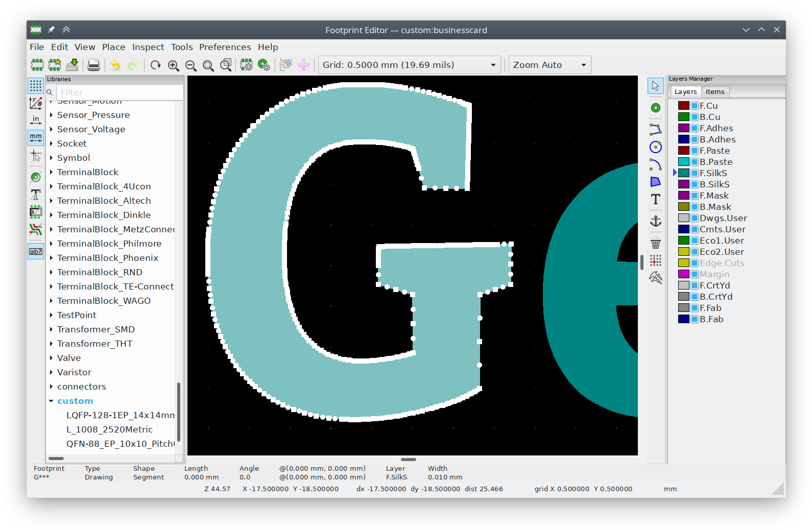This screenshot has width=812, height=530.
Task: Switch units to millimeters
Action: coord(36,138)
